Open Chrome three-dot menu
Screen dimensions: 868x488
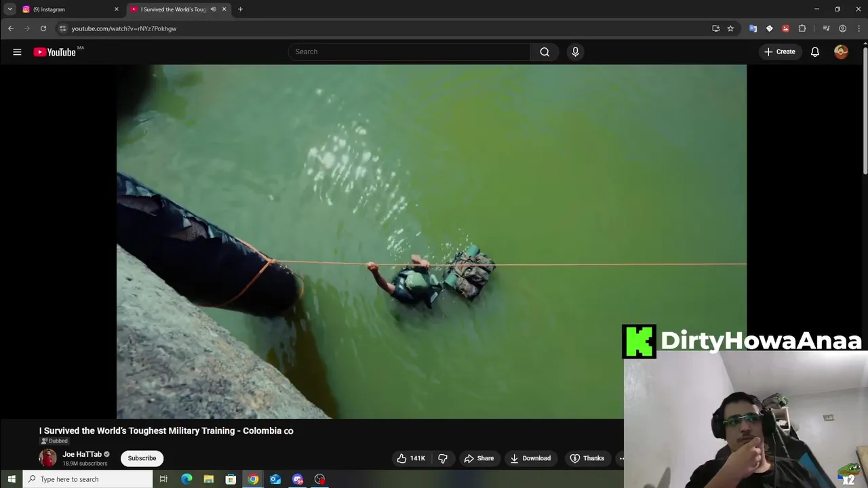(859, 28)
